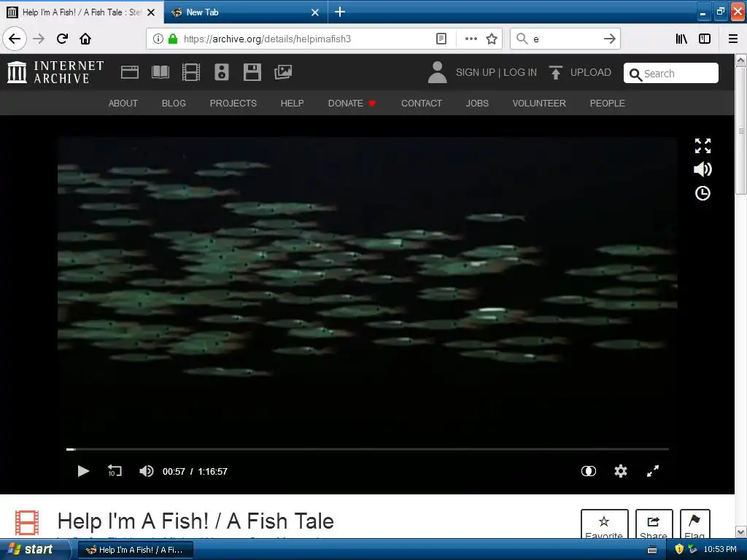Viewport: 747px width, 560px height.
Task: Click the search go arrow
Action: (x=609, y=39)
